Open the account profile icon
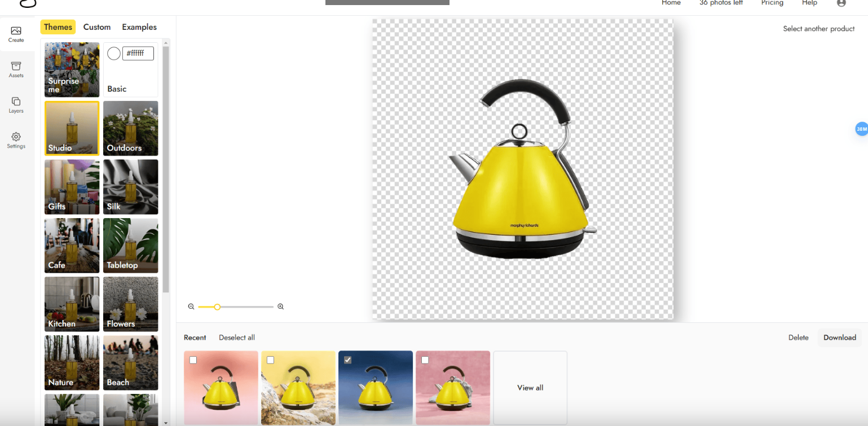The height and width of the screenshot is (426, 868). (x=841, y=3)
